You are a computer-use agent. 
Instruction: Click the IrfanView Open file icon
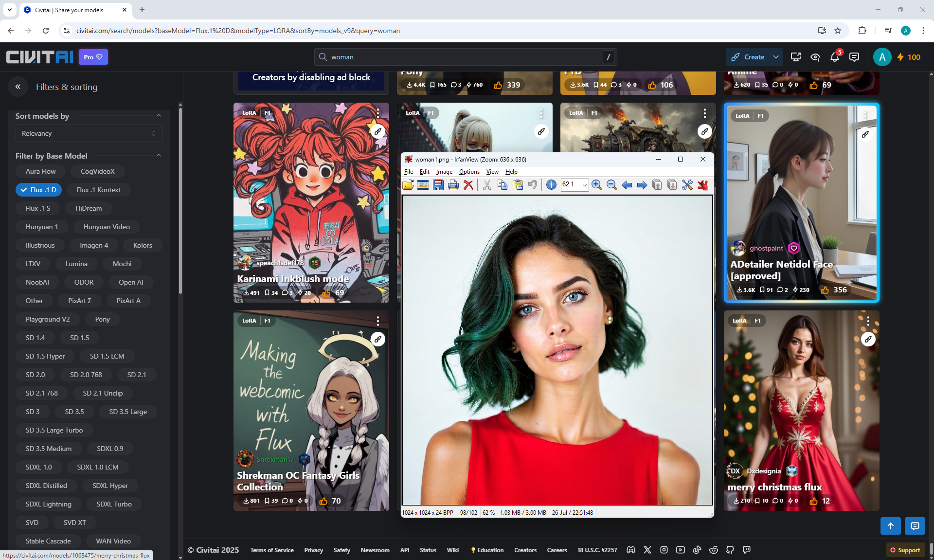408,185
